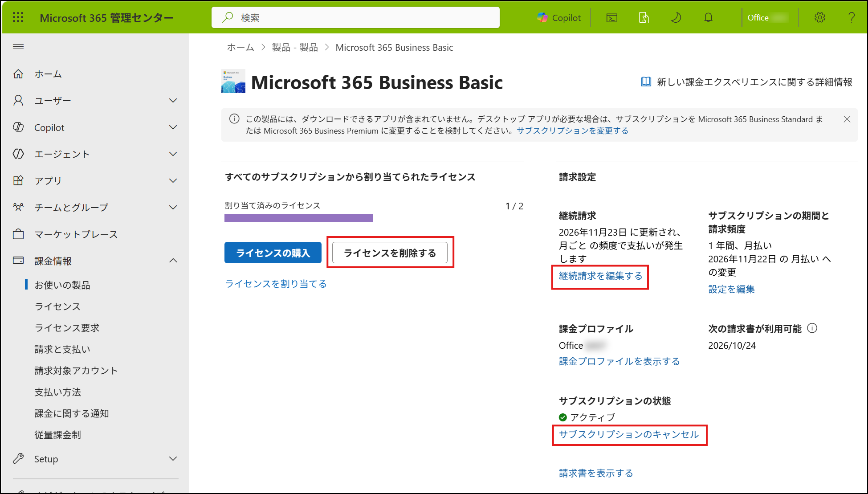Viewport: 868px width, 494px height.
Task: Expand the エージェント chevron
Action: coord(173,154)
